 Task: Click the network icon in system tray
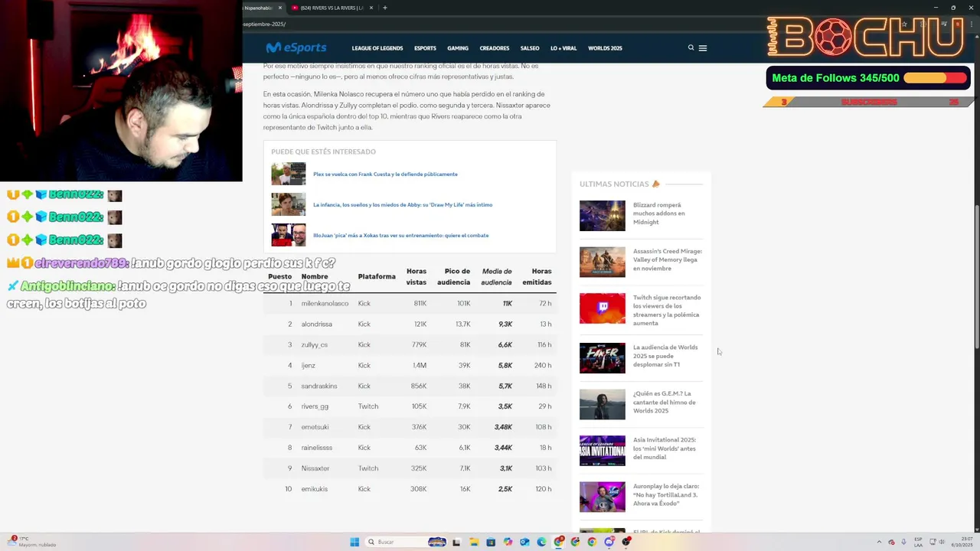pos(933,542)
